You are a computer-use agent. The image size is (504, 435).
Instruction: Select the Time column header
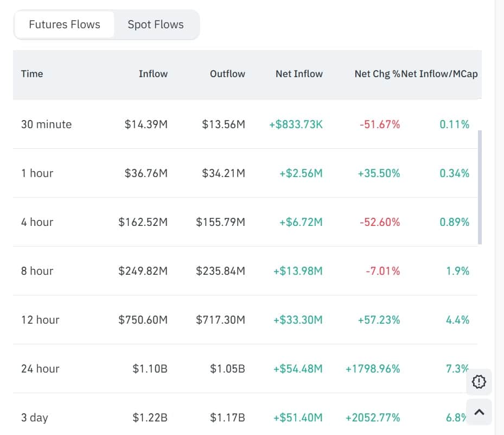tap(32, 73)
